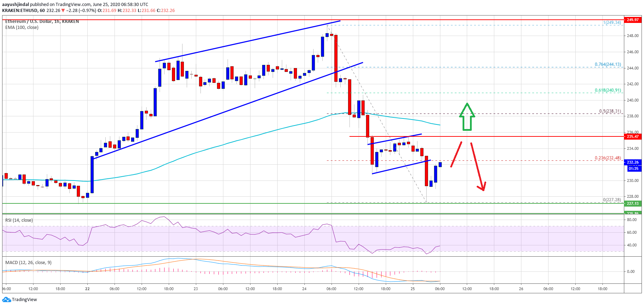Click the 0.764(244.13) Fibonacci level label
The image size is (644, 306).
click(x=608, y=65)
